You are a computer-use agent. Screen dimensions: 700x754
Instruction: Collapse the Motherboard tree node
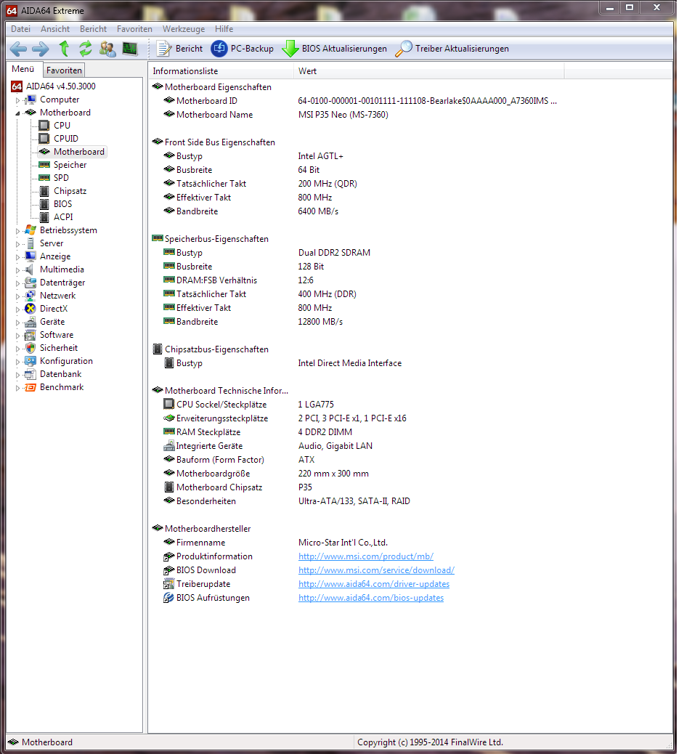coord(17,113)
